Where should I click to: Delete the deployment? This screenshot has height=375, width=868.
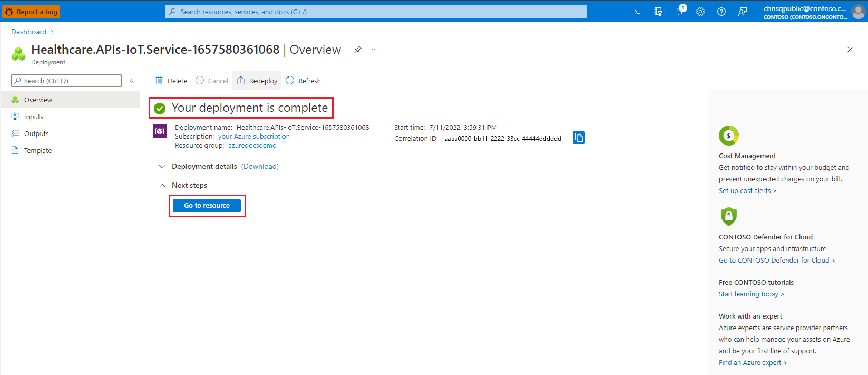coord(171,81)
